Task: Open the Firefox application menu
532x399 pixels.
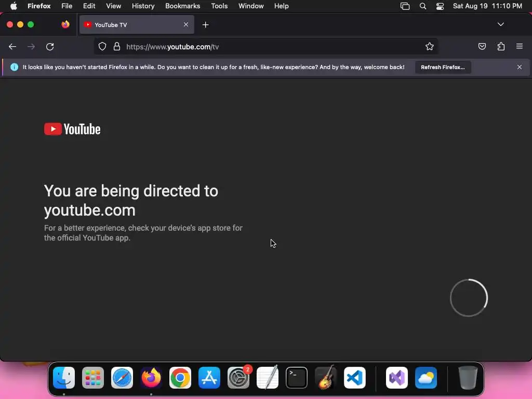Action: coord(520,46)
